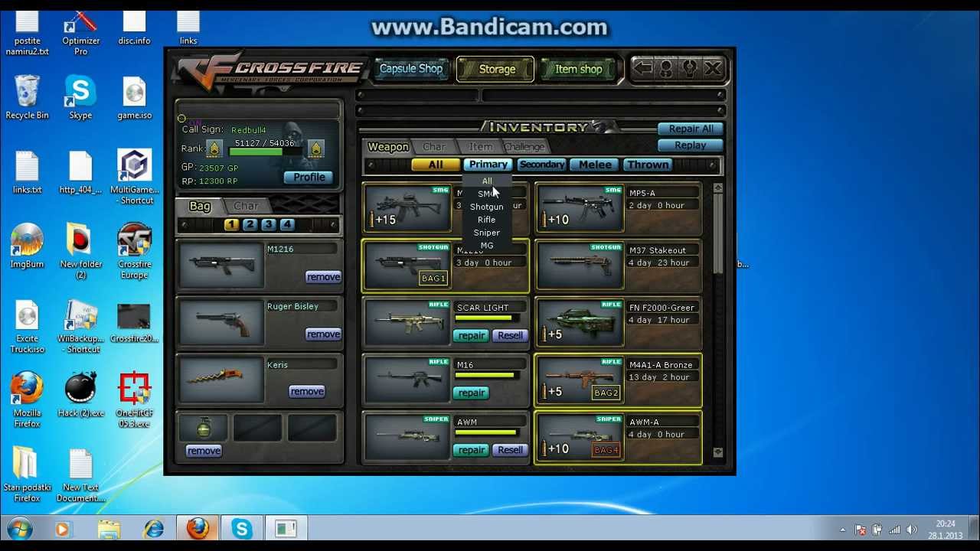Choose Rifle in the Primary dropdown list
The height and width of the screenshot is (551, 980).
[x=487, y=220]
